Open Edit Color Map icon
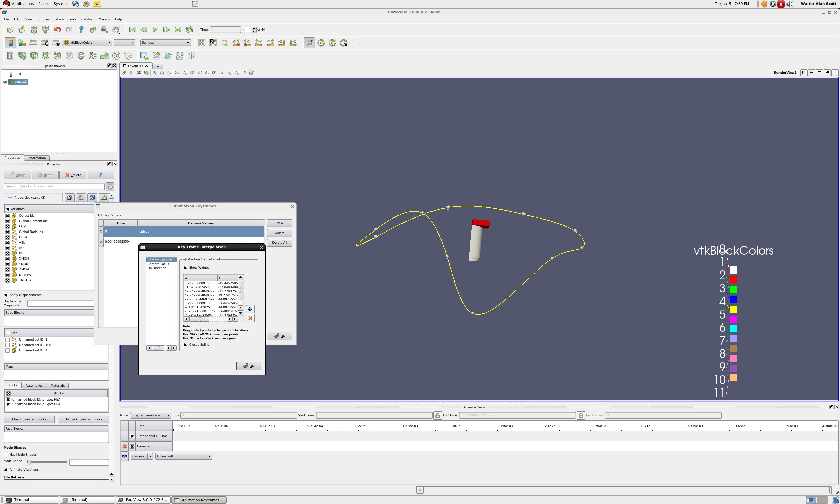The height and width of the screenshot is (504, 840). [22, 43]
